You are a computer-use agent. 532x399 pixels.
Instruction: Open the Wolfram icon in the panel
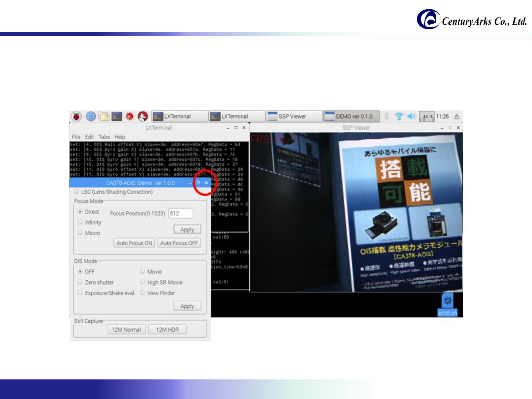tap(143, 116)
